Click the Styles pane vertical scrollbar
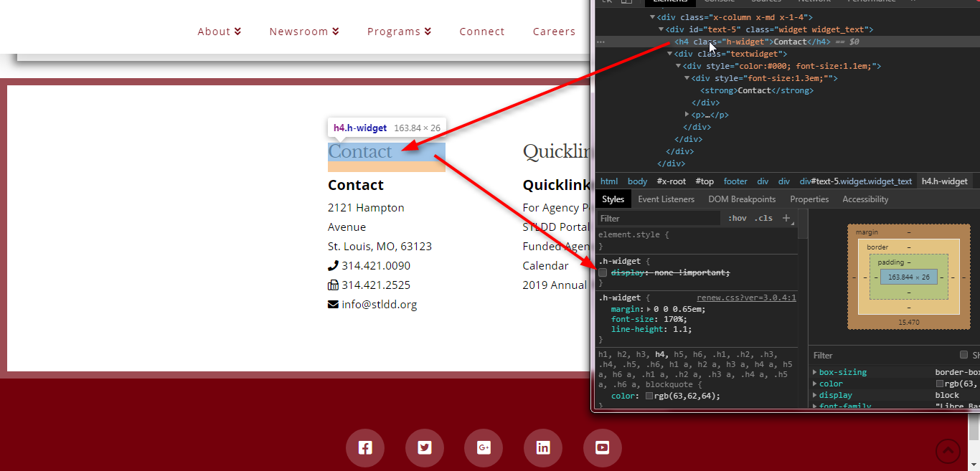The image size is (980, 471). (x=803, y=308)
